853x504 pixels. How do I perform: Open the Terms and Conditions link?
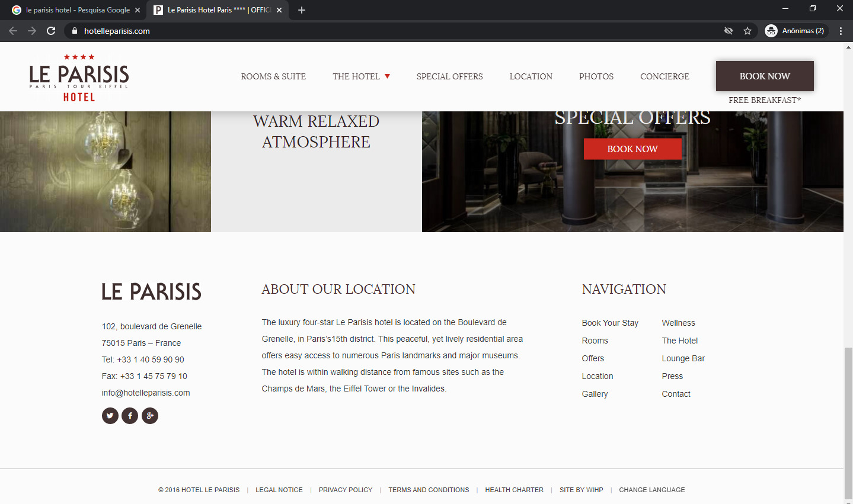(429, 490)
